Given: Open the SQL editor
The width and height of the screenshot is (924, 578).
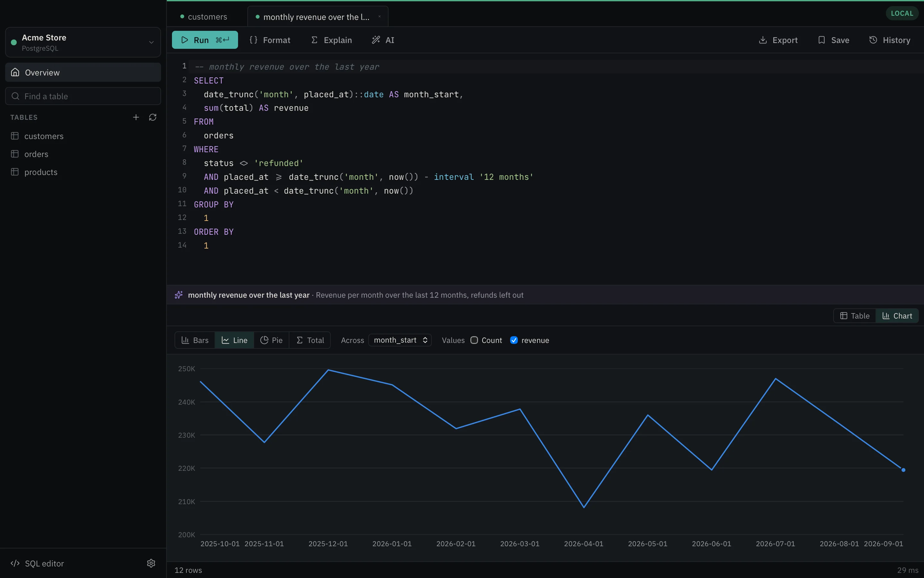Looking at the screenshot, I should point(38,563).
